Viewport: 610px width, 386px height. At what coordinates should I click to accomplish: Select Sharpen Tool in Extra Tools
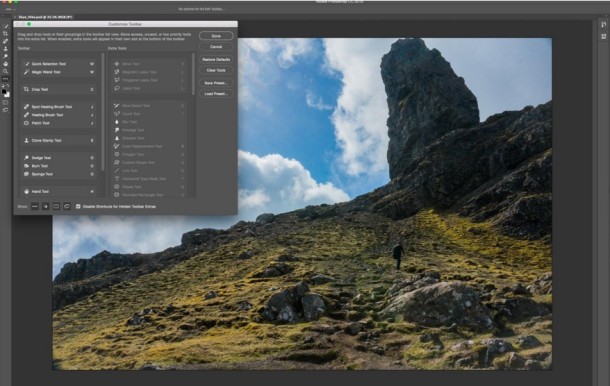click(x=149, y=138)
